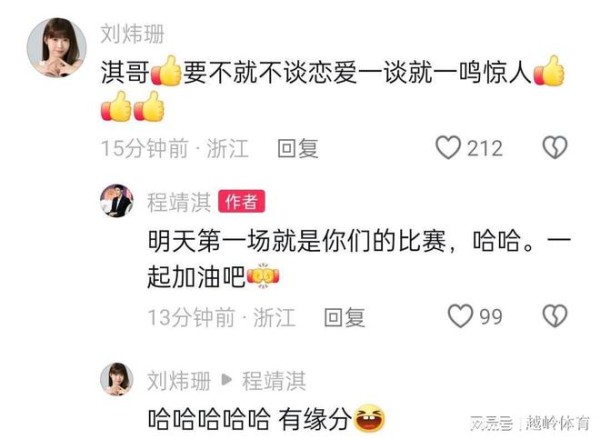This screenshot has width=600, height=439.
Task: Tap broken heart on 程靖淇's reply
Action: click(x=555, y=316)
